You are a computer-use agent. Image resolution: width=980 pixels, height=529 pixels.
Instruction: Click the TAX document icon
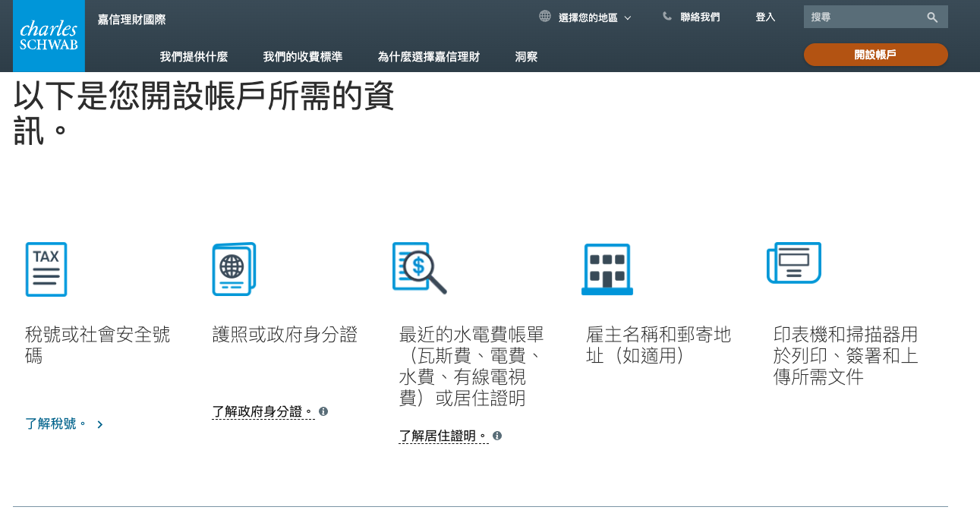[46, 269]
